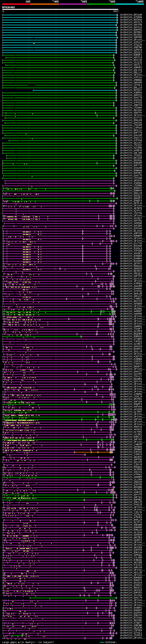The width and height of the screenshot is (146, 644).
Task: Click the UniRef100_Q7XTY1 label
Action: point(131,118)
